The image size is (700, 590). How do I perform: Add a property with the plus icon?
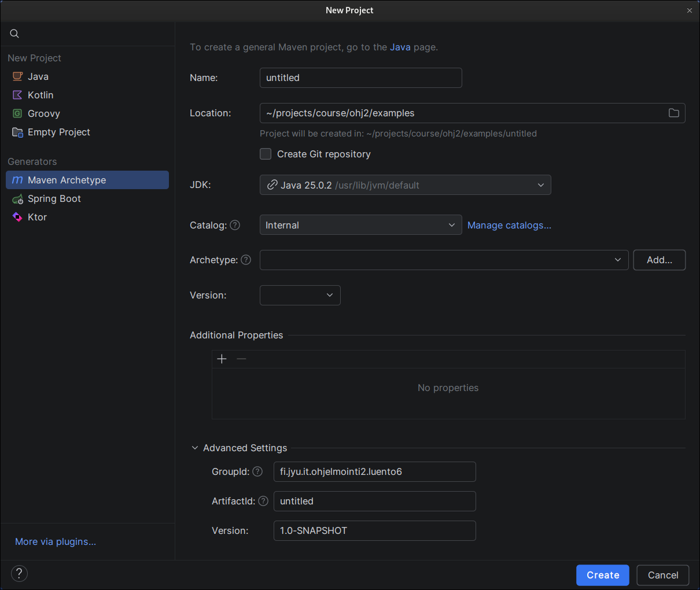(222, 359)
